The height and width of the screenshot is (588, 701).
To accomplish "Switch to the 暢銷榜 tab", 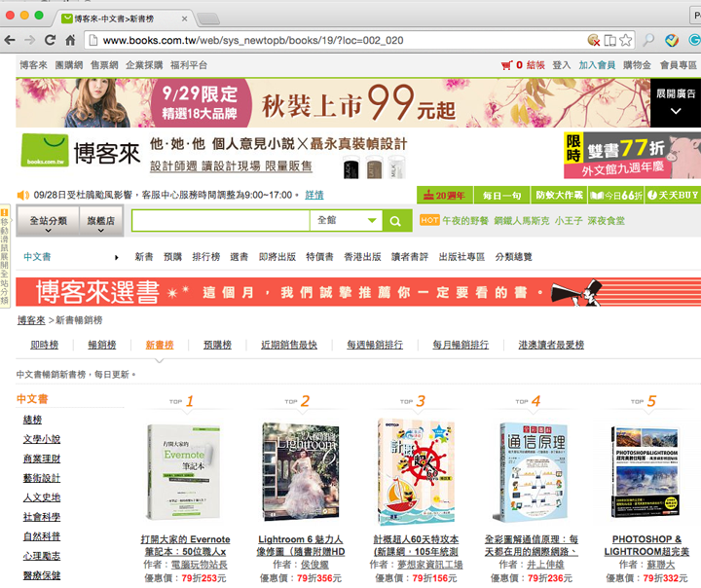I will pyautogui.click(x=102, y=345).
